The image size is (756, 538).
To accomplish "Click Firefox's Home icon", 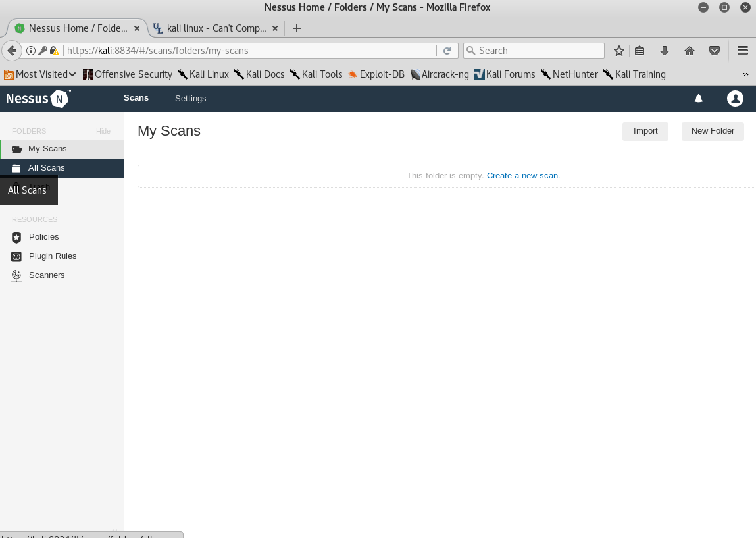I will pyautogui.click(x=690, y=50).
